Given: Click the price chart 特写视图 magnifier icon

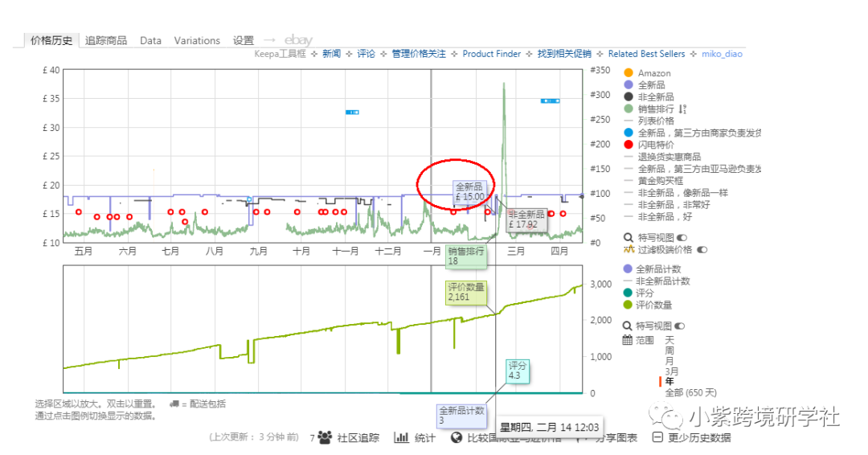Looking at the screenshot, I should click(x=628, y=237).
